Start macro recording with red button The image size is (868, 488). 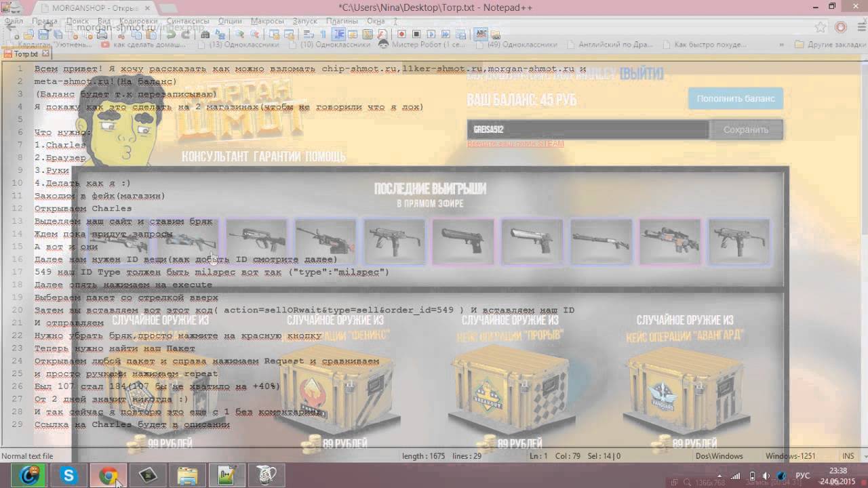point(401,34)
